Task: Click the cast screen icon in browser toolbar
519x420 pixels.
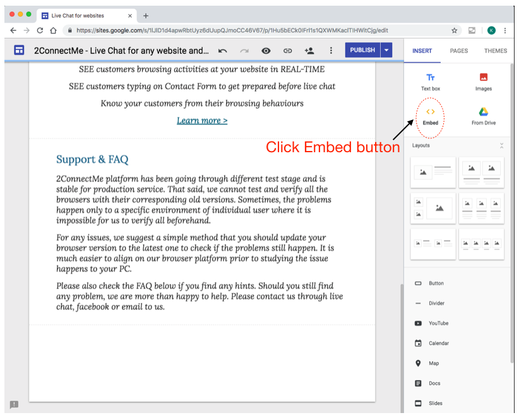Action: coord(472,30)
